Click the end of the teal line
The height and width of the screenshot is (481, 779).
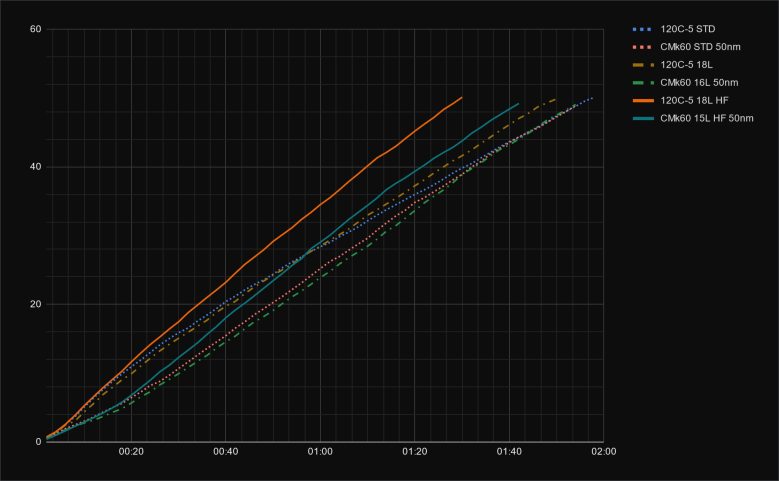[x=518, y=104]
